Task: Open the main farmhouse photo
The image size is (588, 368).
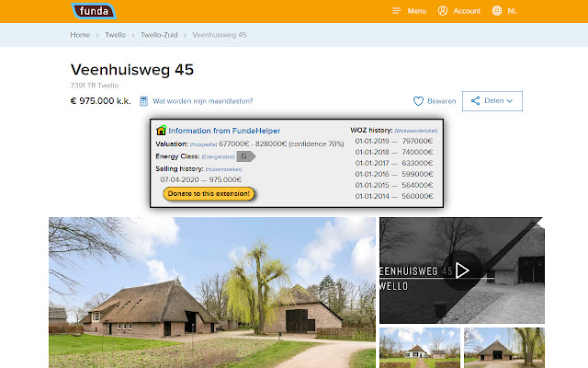Action: (212, 293)
